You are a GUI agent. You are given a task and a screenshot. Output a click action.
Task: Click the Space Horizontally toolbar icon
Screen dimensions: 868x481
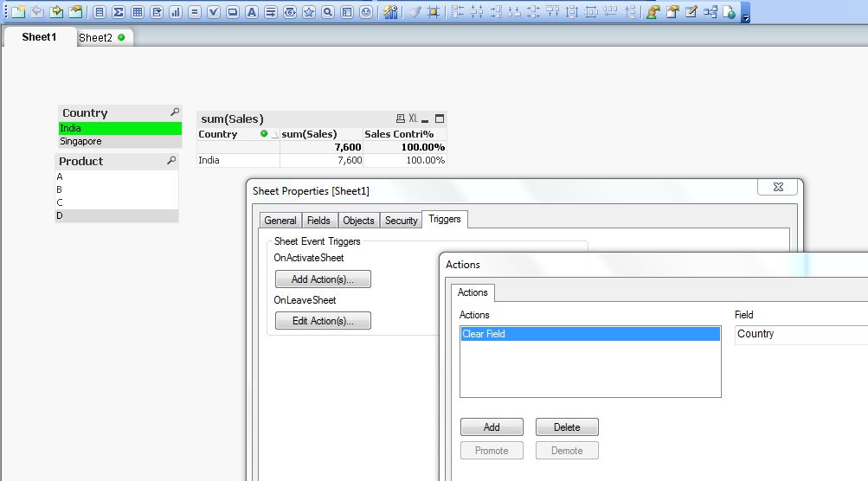point(591,11)
